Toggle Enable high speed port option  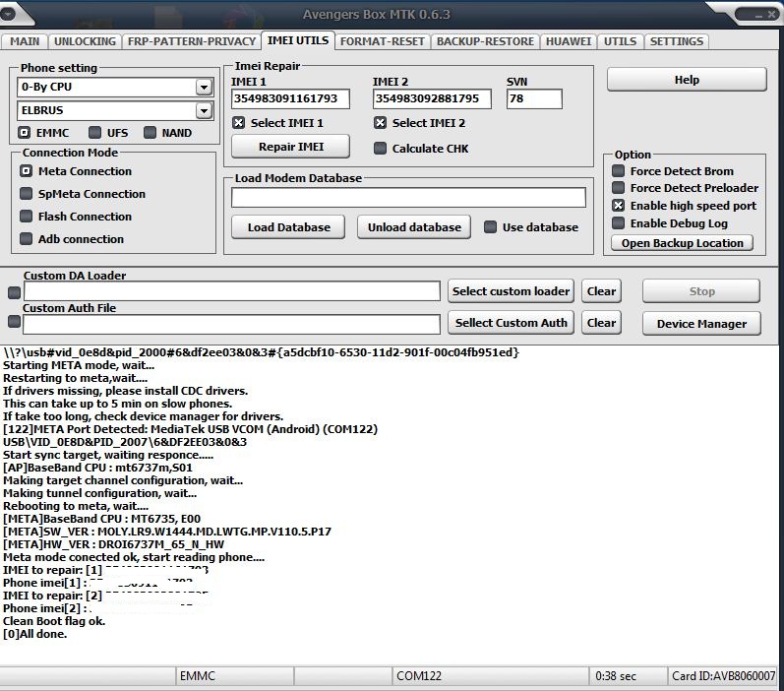(x=618, y=206)
